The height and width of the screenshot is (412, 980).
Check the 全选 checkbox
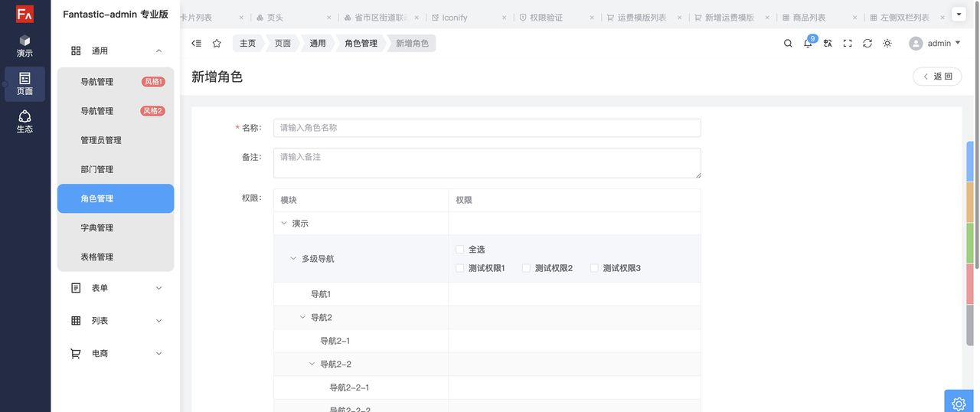pyautogui.click(x=459, y=250)
